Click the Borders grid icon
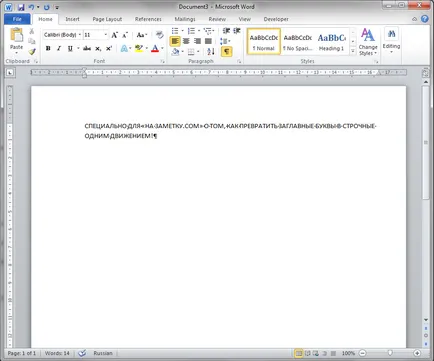 tap(191, 51)
